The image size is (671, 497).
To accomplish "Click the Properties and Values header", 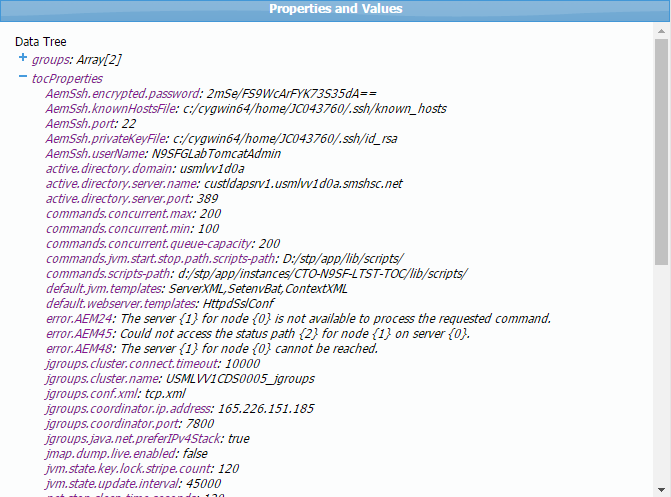I will coord(336,9).
